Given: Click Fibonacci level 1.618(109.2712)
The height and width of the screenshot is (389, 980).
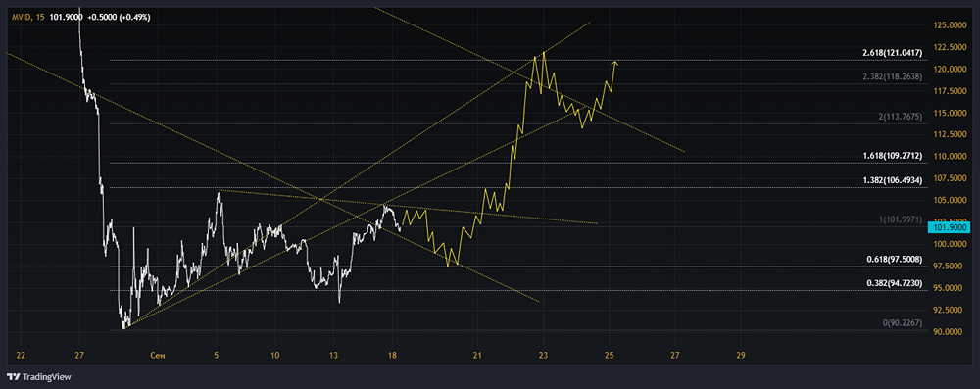Looking at the screenshot, I should pos(892,156).
